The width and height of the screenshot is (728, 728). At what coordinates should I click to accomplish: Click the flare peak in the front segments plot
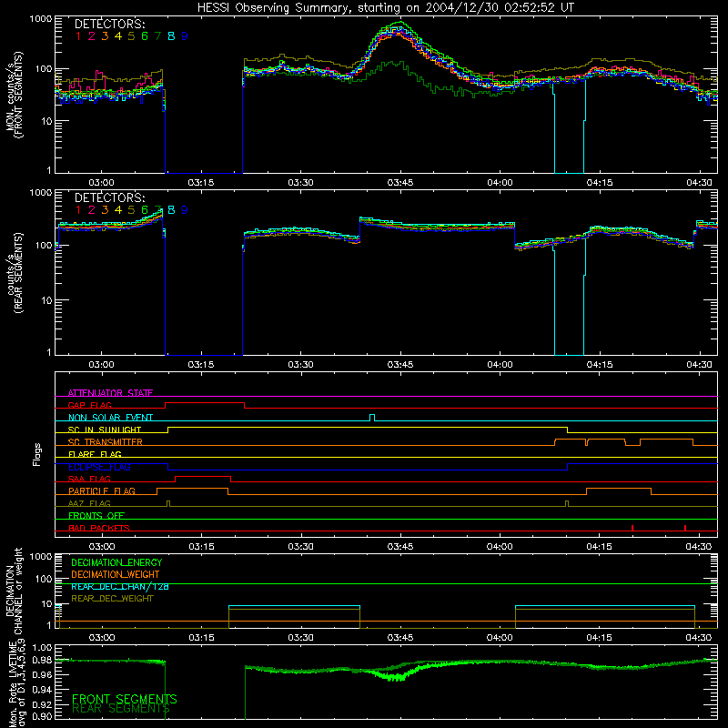[399, 24]
